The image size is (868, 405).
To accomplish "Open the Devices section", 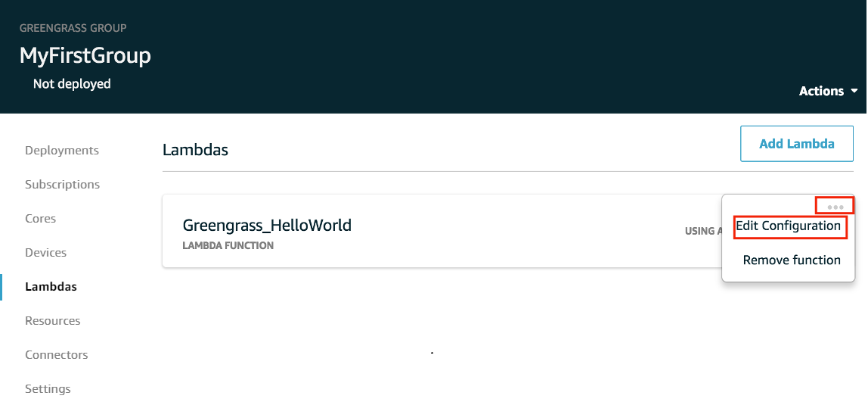I will point(46,253).
